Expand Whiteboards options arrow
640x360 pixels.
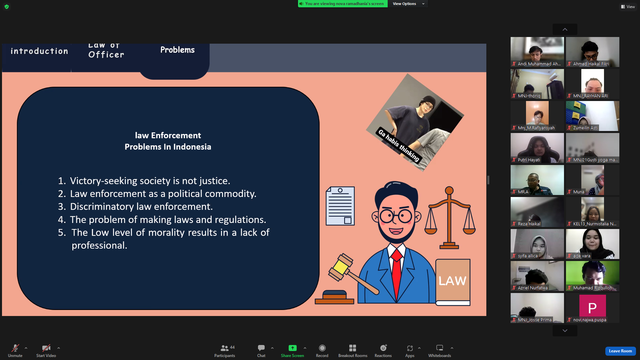pyautogui.click(x=452, y=348)
